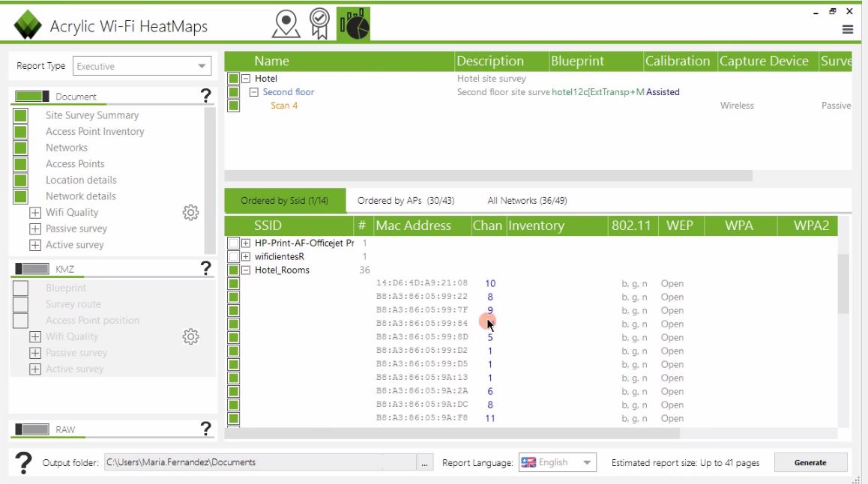Screen dimensions: 868x484
Task: Click the Generate report button
Action: click(810, 462)
